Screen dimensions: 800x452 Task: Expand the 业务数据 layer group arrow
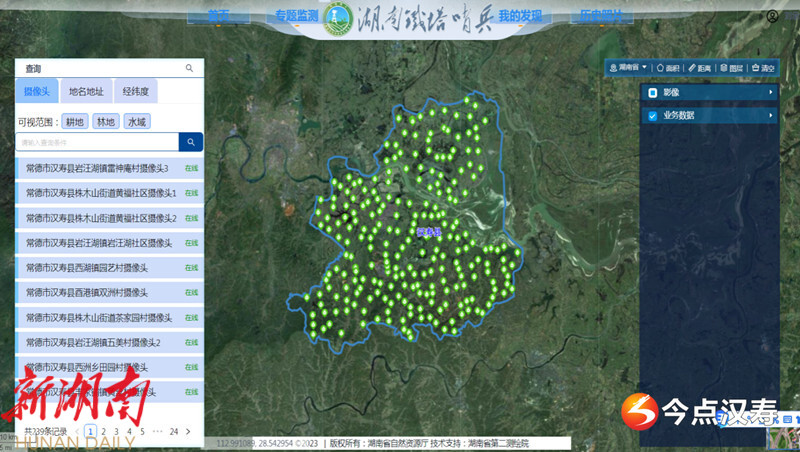coord(770,116)
